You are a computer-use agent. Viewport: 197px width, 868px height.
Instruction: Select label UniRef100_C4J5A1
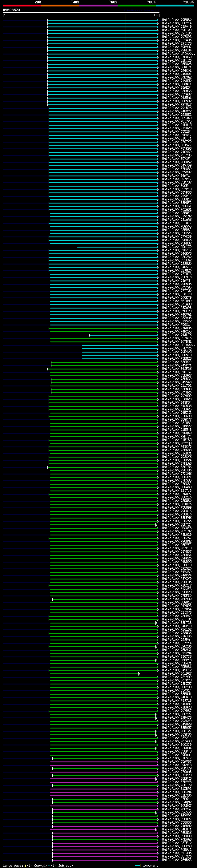(x=177, y=98)
